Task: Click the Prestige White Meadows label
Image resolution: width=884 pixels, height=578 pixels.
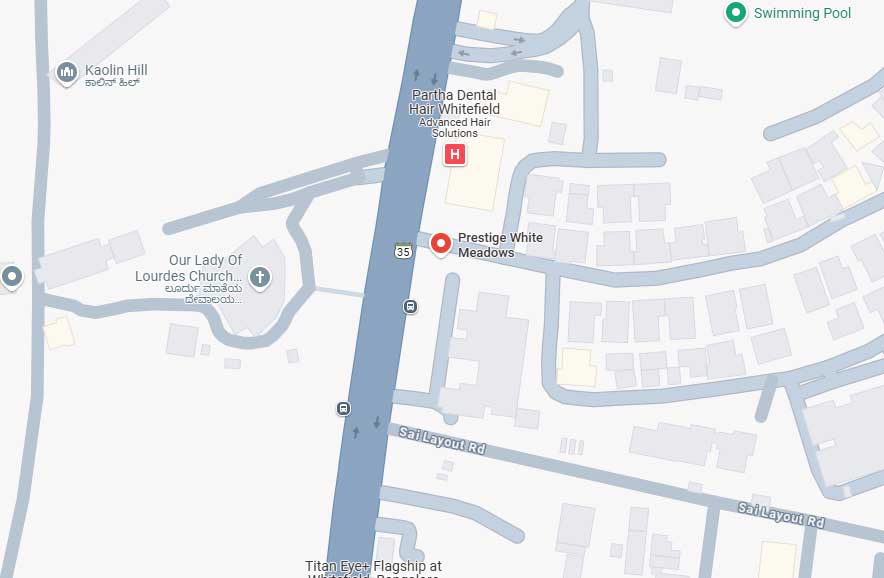Action: [501, 245]
